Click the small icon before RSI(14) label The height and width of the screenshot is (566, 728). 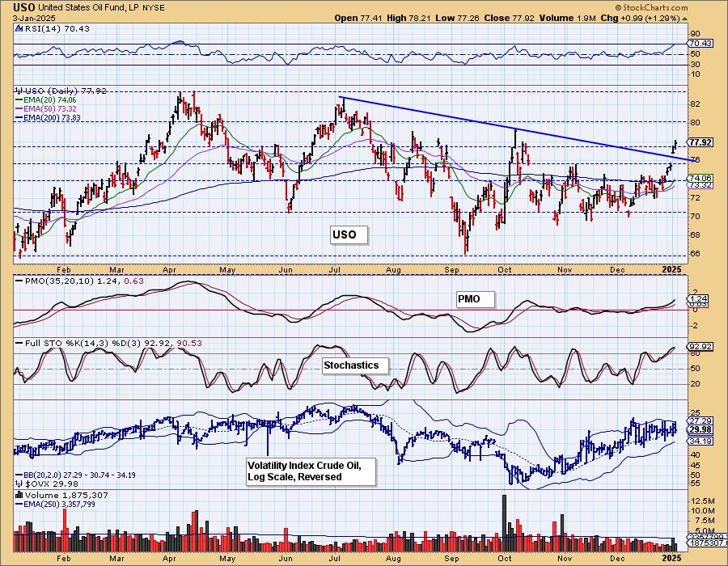19,28
